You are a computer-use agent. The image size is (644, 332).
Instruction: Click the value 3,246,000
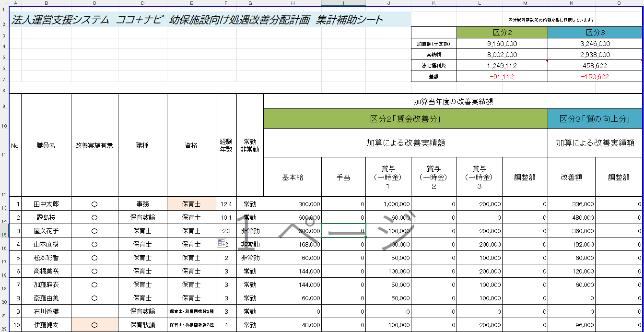(595, 44)
